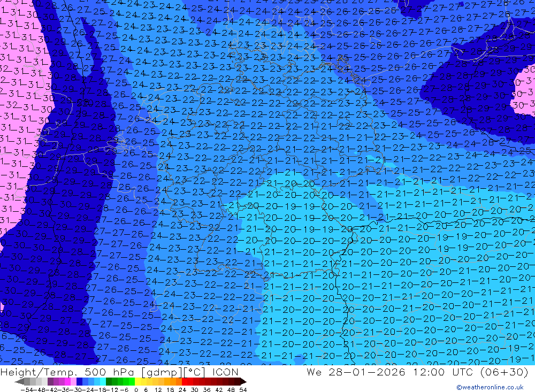Click the 'Height/Temp. 500 hPa' map title
535x392 pixels.
point(67,372)
